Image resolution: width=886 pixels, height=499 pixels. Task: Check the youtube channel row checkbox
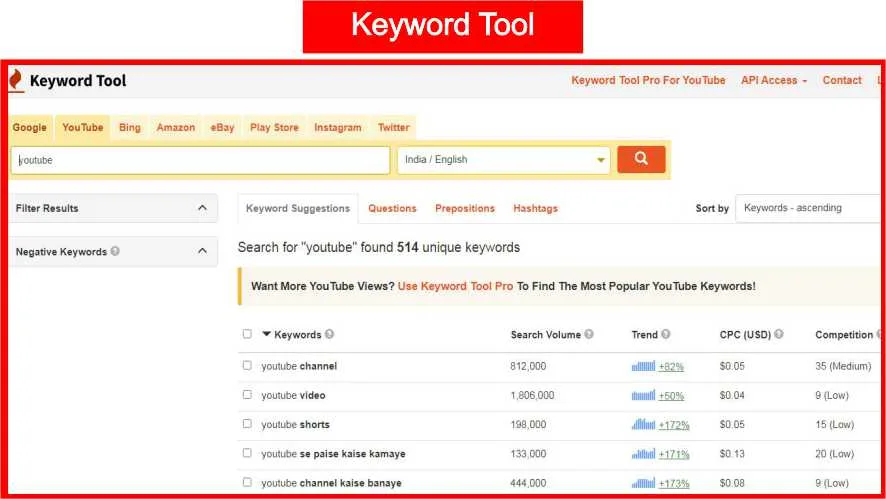click(x=247, y=365)
